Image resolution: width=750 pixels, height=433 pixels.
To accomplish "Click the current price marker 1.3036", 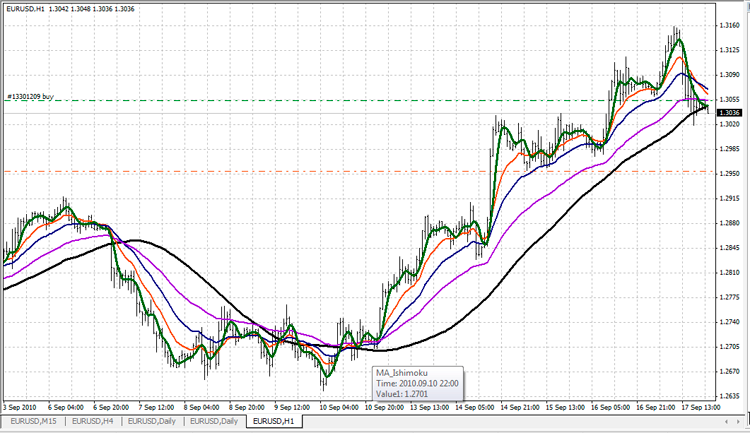I will tap(729, 113).
